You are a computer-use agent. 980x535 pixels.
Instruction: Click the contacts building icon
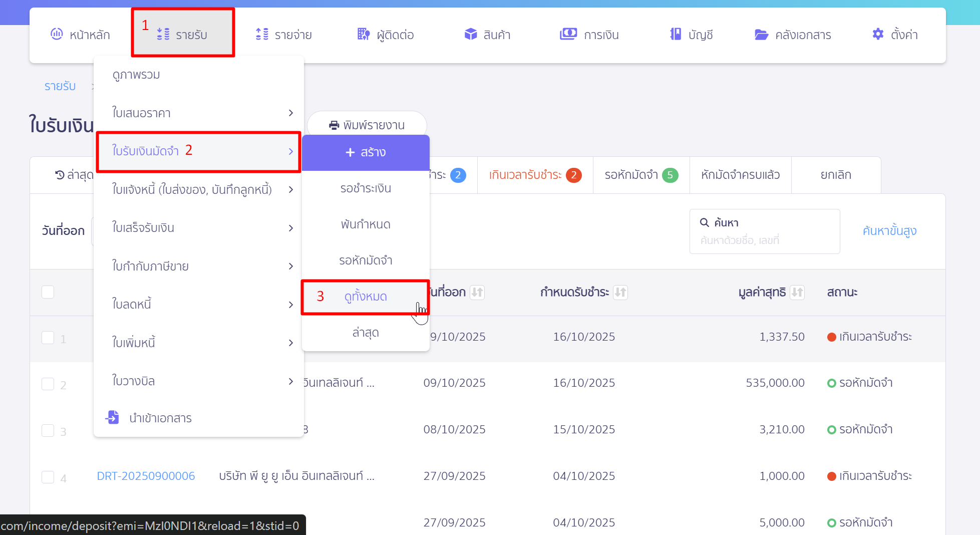click(363, 34)
